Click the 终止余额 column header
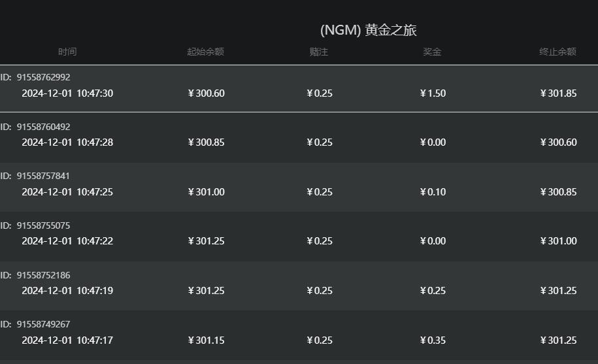 click(x=557, y=52)
